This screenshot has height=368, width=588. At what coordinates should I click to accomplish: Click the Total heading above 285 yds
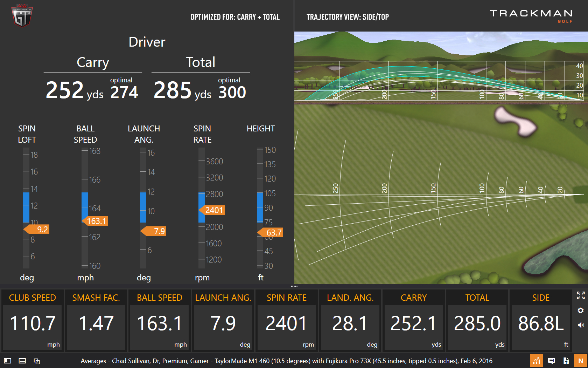[x=201, y=62]
